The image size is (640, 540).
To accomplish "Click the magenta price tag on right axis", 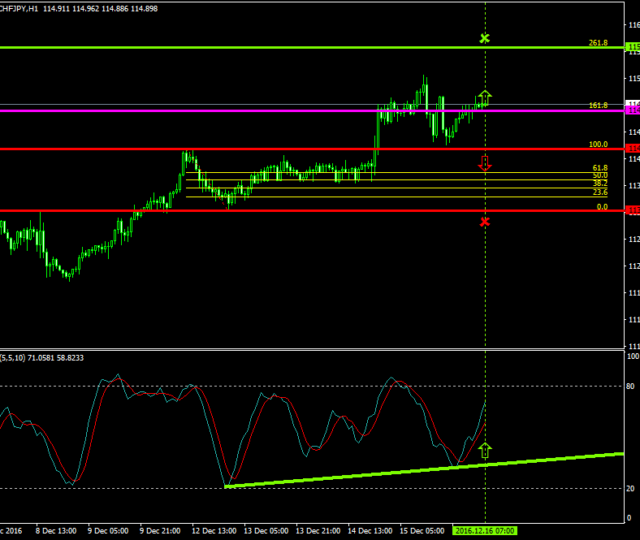I will (632, 108).
